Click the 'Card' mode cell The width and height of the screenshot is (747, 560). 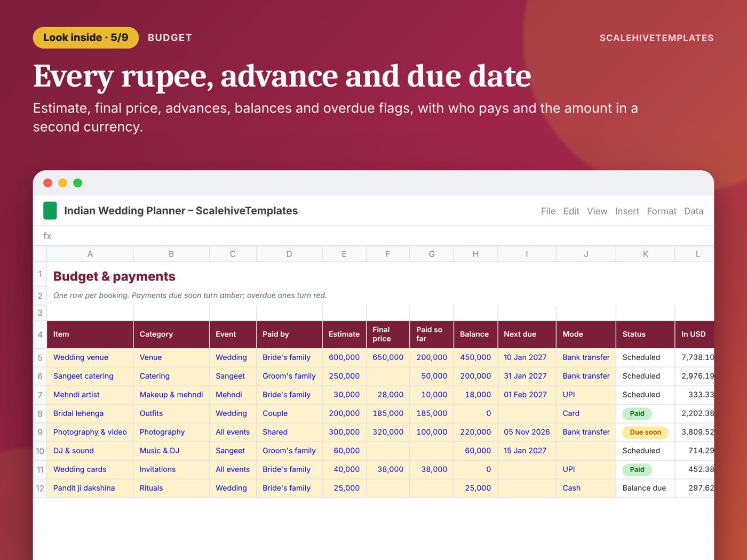coord(586,413)
